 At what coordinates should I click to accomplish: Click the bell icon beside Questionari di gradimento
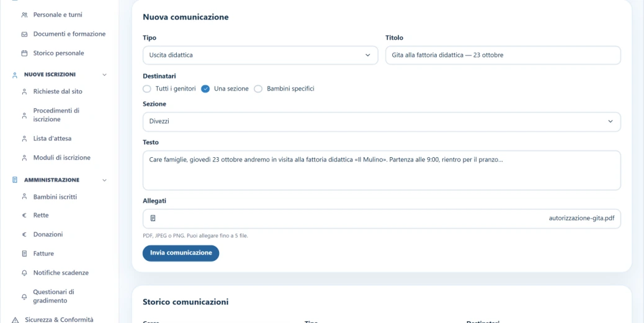(x=24, y=296)
